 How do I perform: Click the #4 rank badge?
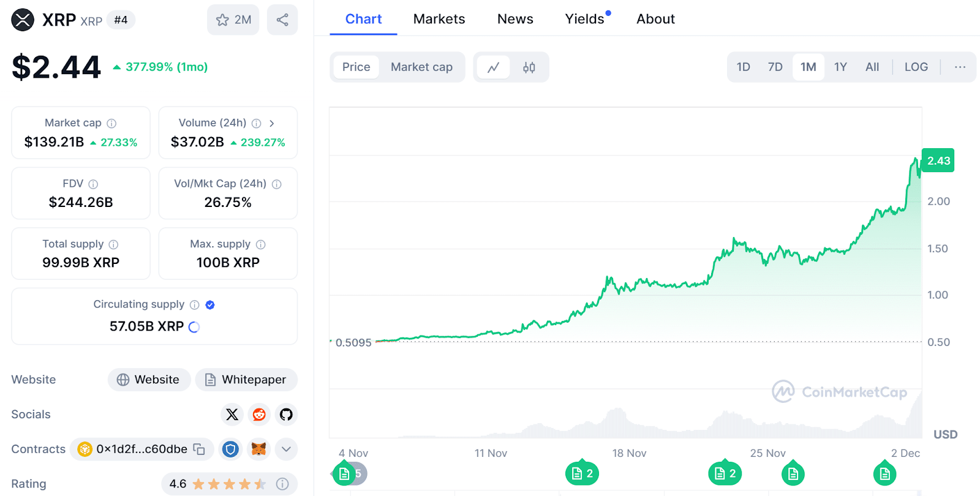tap(121, 20)
